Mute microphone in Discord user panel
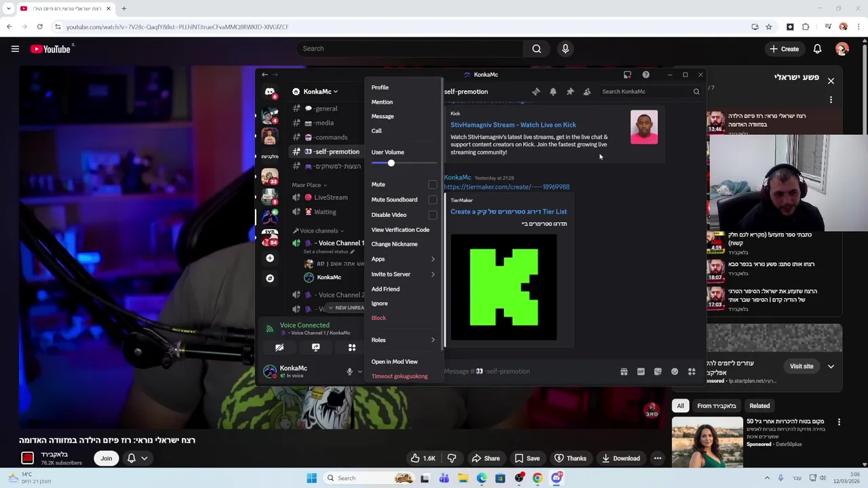The width and height of the screenshot is (868, 488). pos(349,371)
